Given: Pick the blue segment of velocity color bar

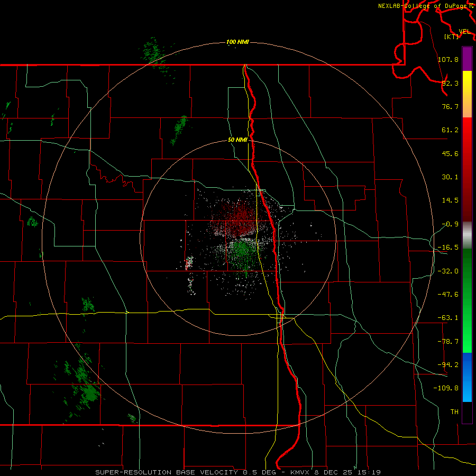Looking at the screenshot, I should (x=467, y=377).
